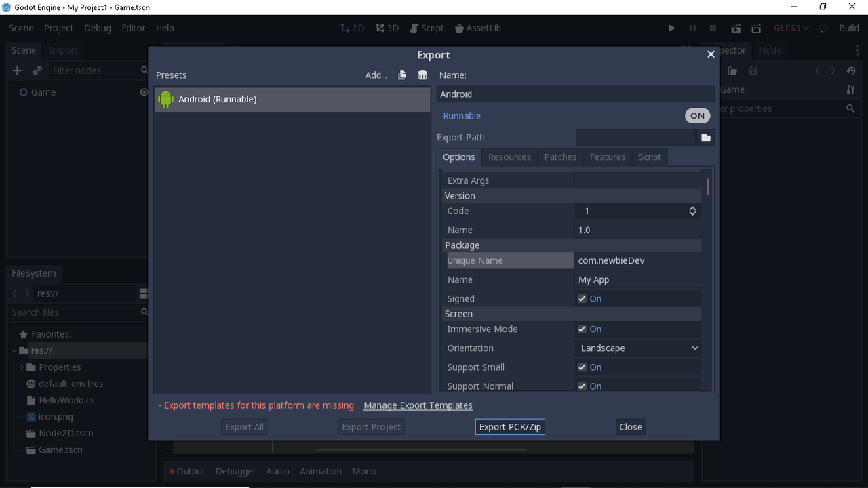Uncheck Support Normal checkbox
The width and height of the screenshot is (868, 488).
pyautogui.click(x=582, y=386)
